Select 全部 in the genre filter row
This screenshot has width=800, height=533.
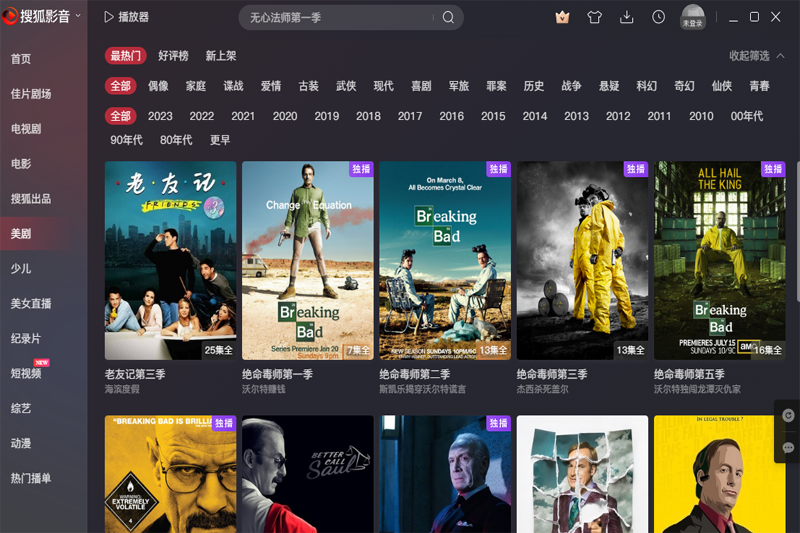click(x=121, y=86)
